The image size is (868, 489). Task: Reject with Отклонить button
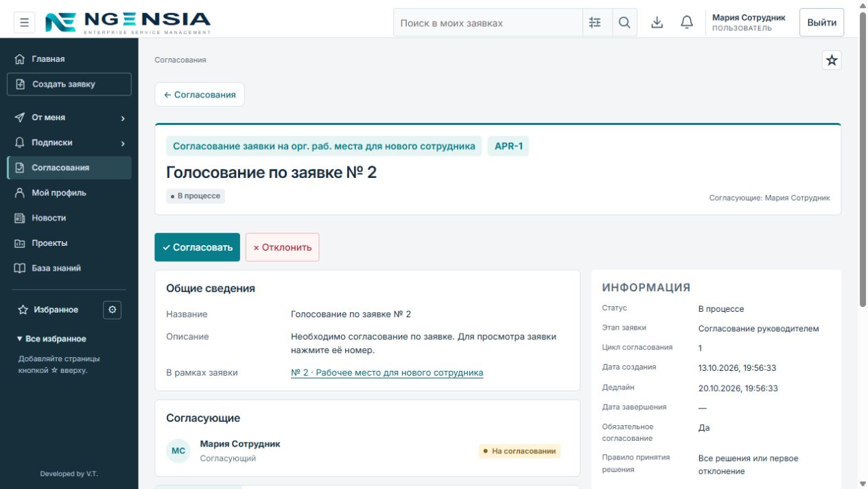pyautogui.click(x=282, y=247)
